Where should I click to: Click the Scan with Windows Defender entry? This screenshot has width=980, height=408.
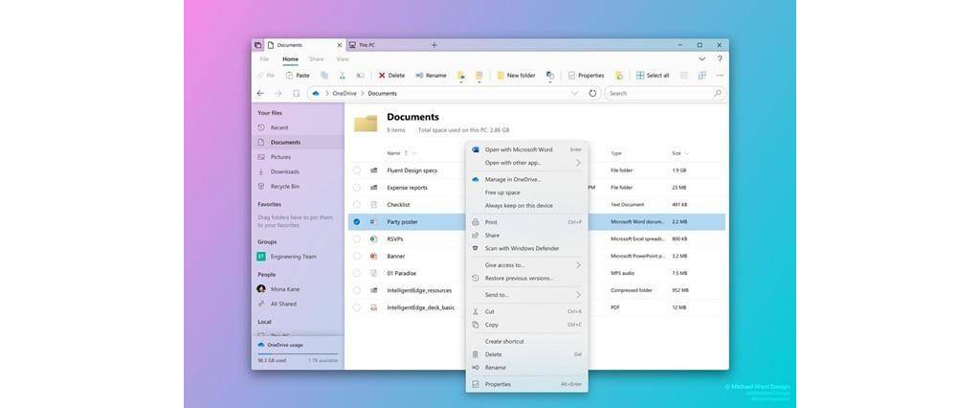click(522, 248)
